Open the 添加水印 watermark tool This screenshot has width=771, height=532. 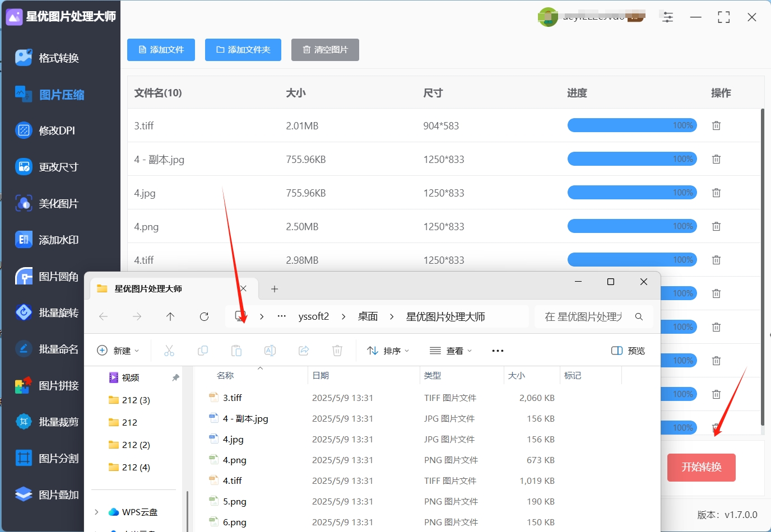click(x=47, y=240)
